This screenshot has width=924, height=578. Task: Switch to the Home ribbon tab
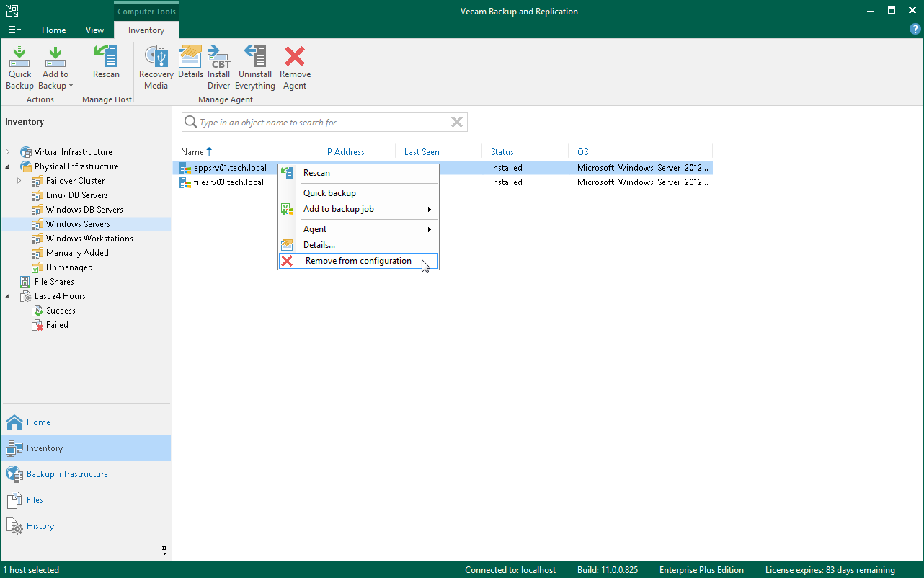coord(53,30)
